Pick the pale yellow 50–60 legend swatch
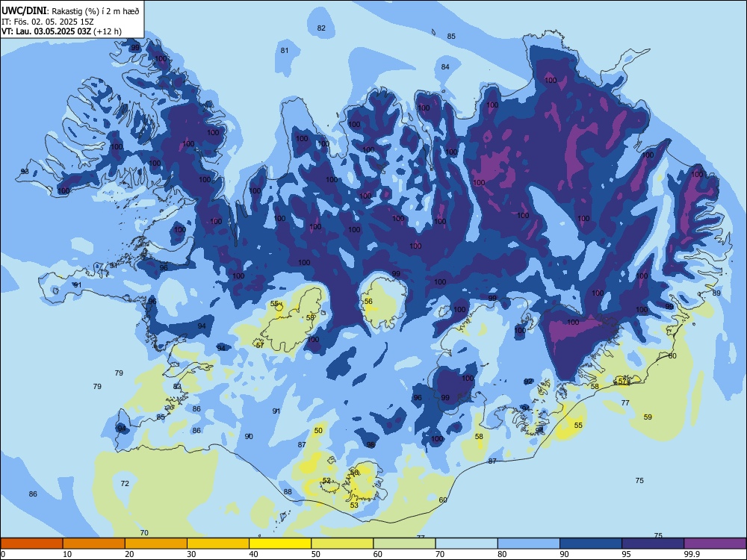Image resolution: width=747 pixels, height=560 pixels. point(343,544)
